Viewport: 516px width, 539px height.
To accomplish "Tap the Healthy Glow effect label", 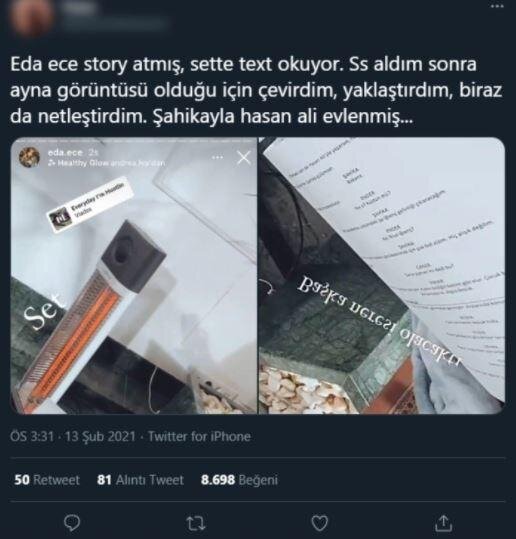I will 106,163.
